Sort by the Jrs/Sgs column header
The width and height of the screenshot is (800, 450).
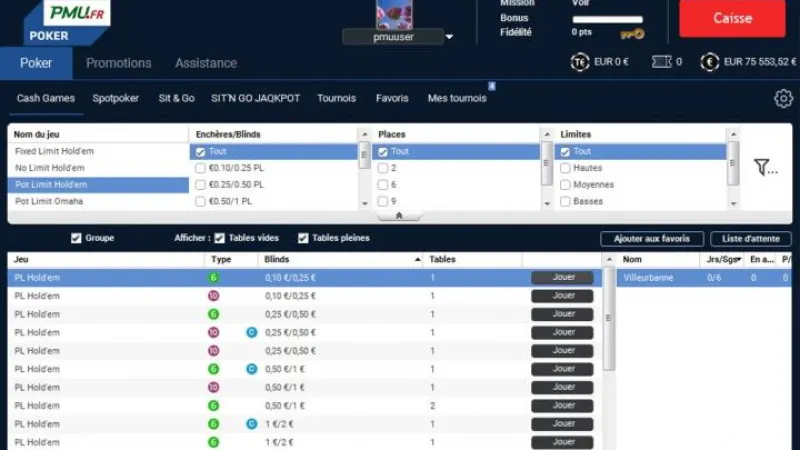[723, 260]
